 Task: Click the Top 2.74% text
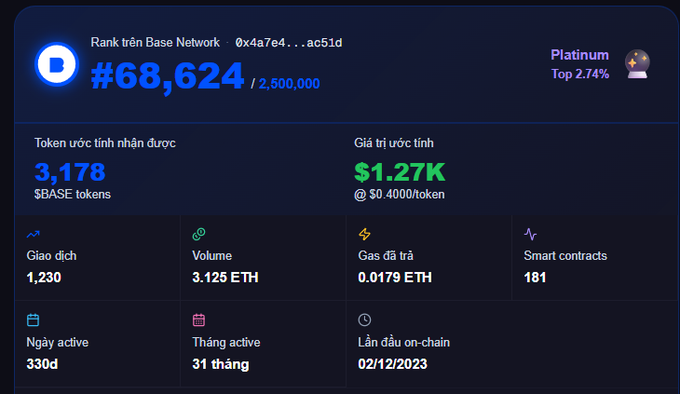tap(580, 74)
